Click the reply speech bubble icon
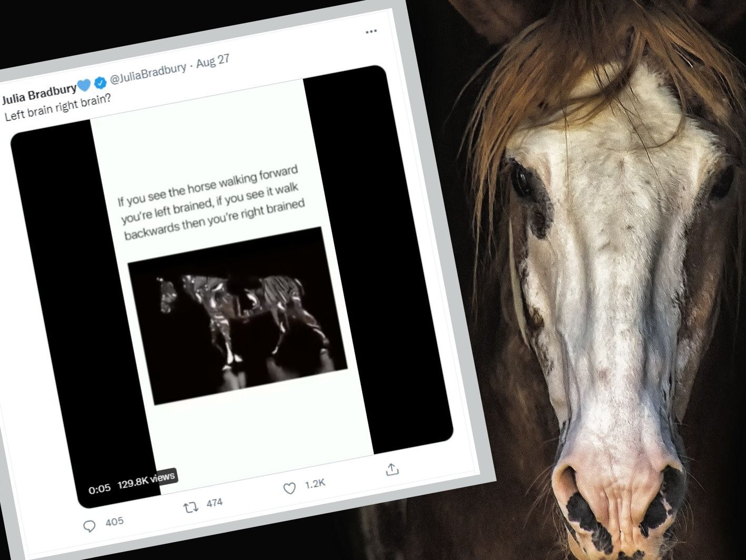746x560 pixels. pyautogui.click(x=90, y=526)
